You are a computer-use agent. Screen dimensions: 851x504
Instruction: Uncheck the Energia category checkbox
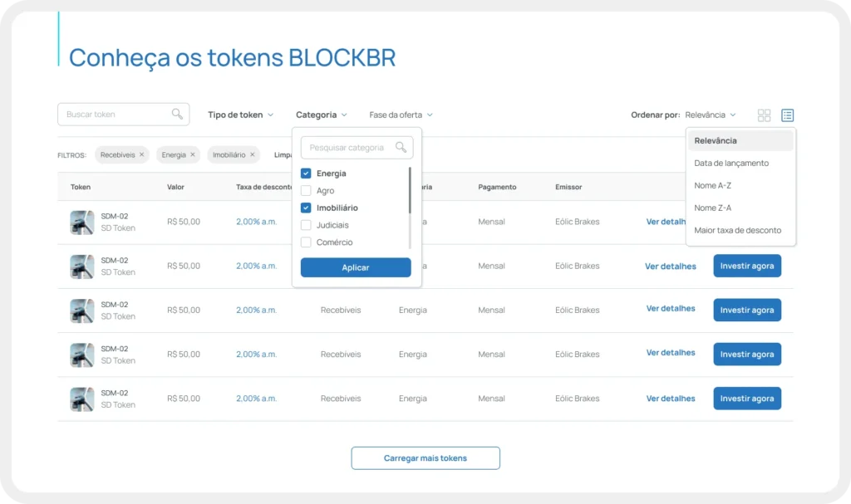point(306,174)
